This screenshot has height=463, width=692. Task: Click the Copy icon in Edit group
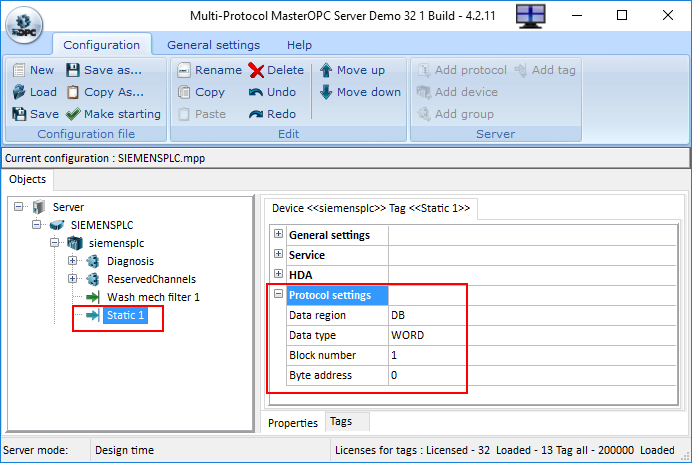tap(184, 92)
